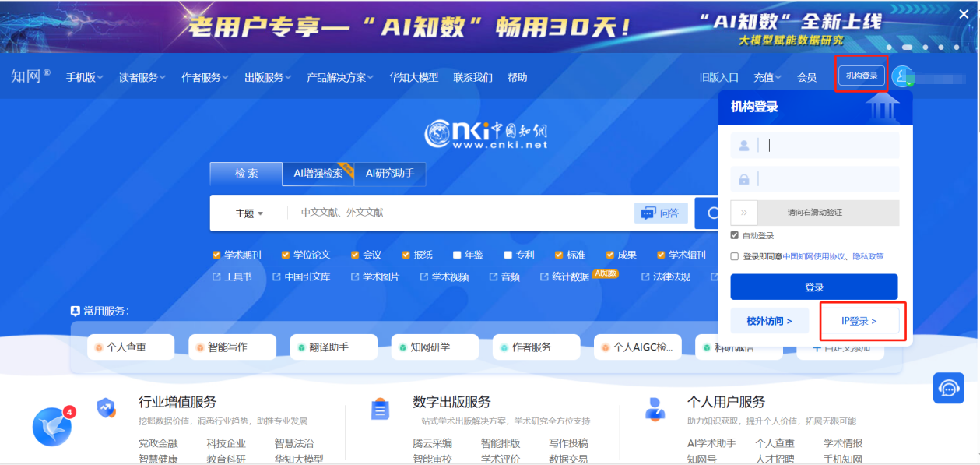Click the 问答 chat icon button
The image size is (980, 465).
[x=660, y=213]
